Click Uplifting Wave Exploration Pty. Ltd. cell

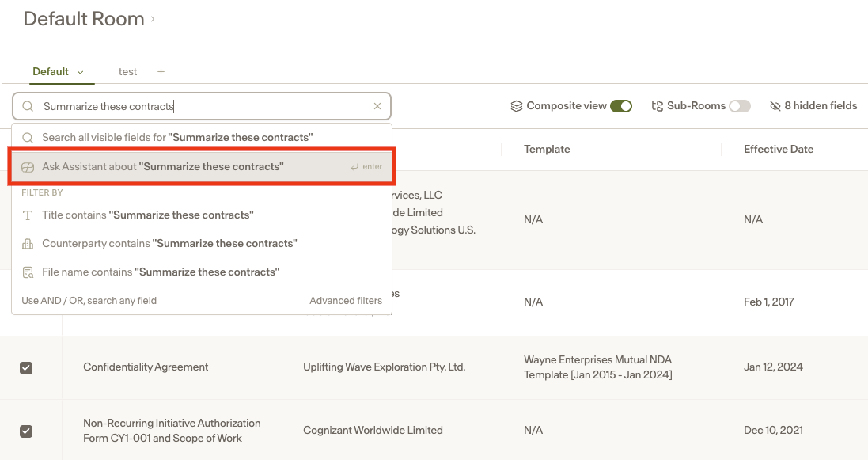(385, 367)
